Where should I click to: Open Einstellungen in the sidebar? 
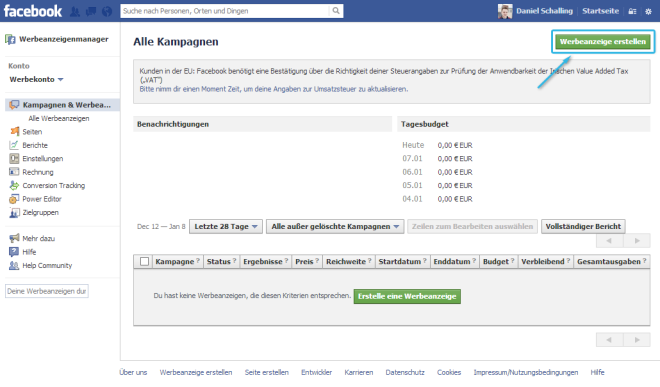[43, 159]
